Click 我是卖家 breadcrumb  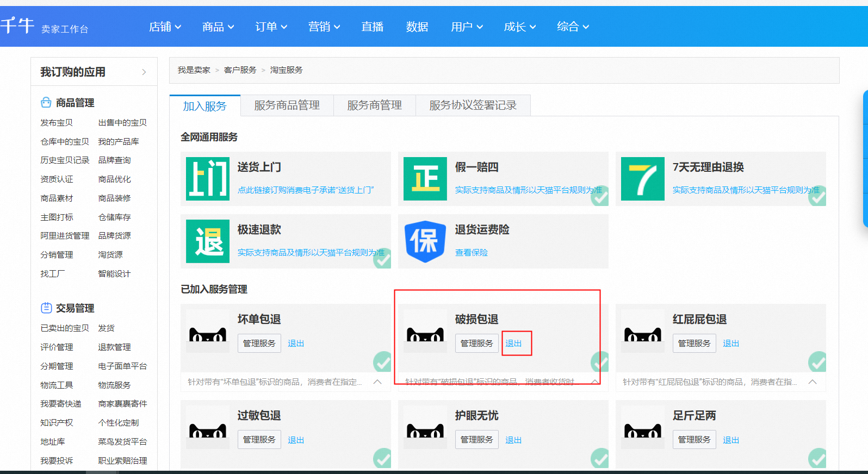tap(194, 70)
